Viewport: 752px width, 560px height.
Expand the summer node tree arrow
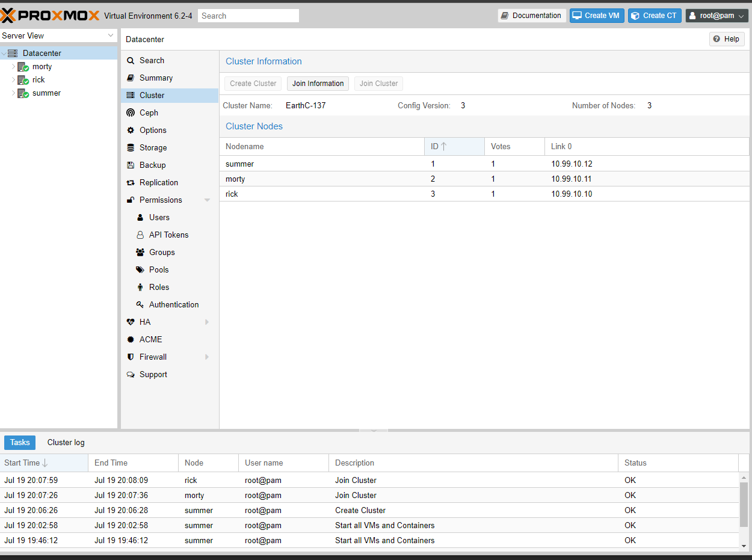(x=13, y=93)
